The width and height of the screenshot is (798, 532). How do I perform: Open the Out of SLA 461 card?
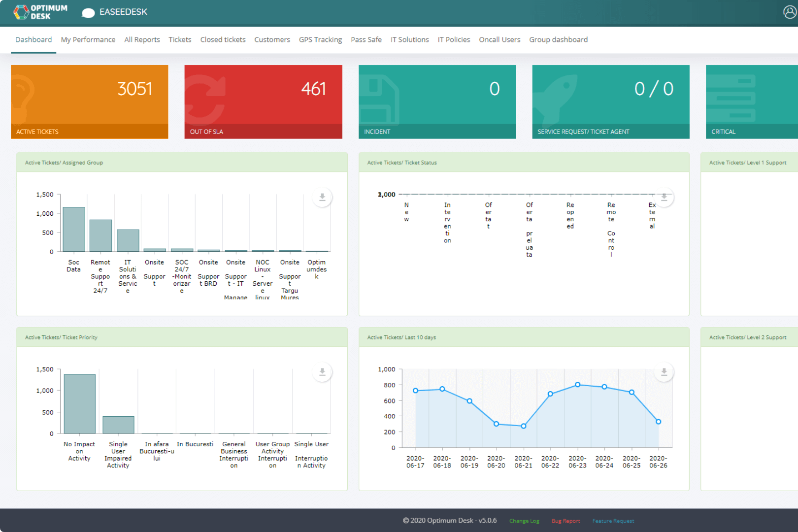point(263,101)
